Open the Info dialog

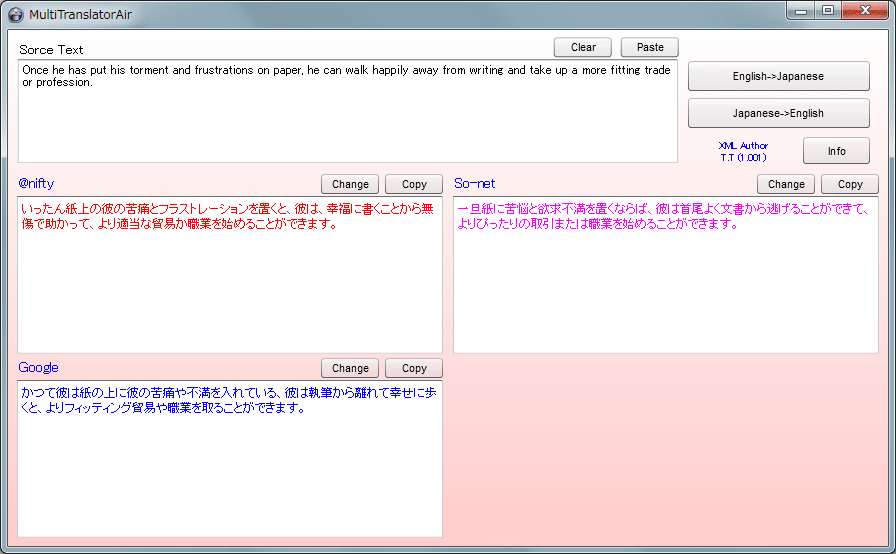click(x=836, y=151)
